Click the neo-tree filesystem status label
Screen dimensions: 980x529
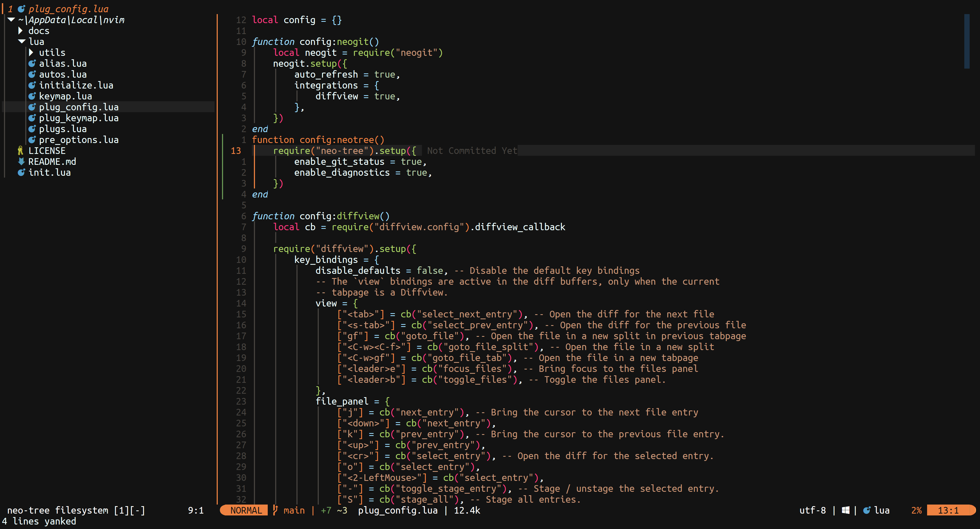coord(76,510)
